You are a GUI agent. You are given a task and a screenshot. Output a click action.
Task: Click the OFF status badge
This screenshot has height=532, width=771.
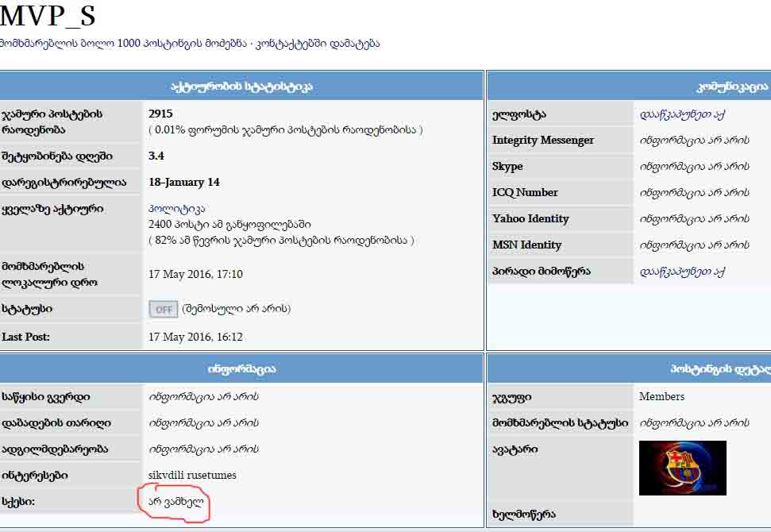pyautogui.click(x=164, y=309)
